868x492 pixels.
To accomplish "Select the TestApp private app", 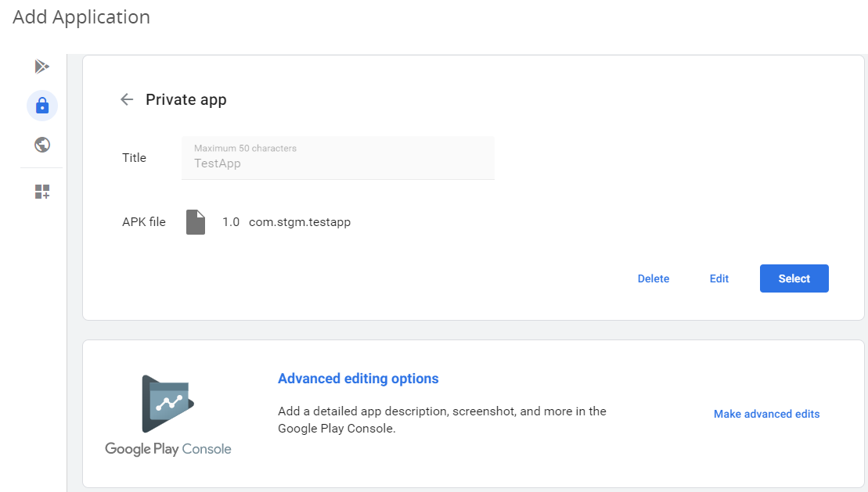I will [794, 278].
